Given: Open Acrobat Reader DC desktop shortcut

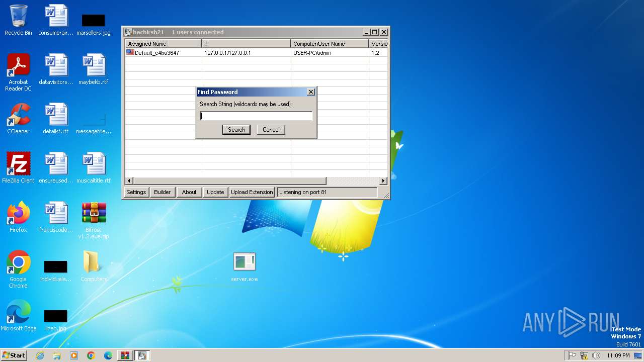Looking at the screenshot, I should pyautogui.click(x=18, y=72).
